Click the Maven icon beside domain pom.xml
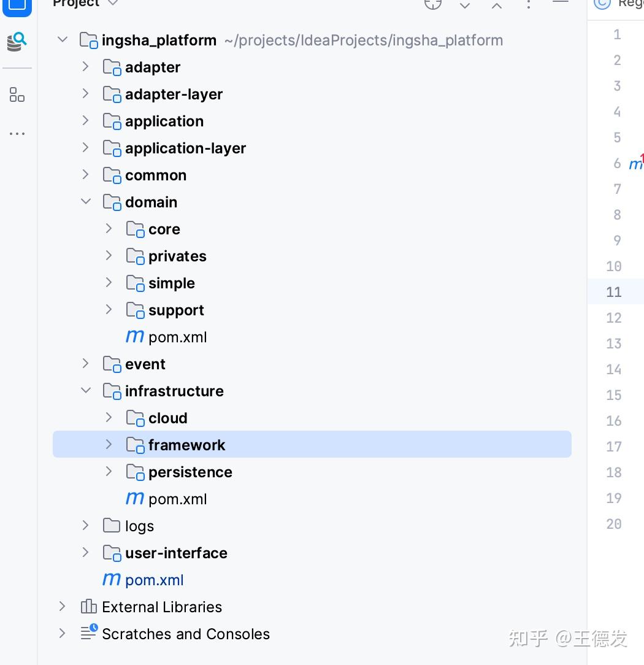 (134, 336)
